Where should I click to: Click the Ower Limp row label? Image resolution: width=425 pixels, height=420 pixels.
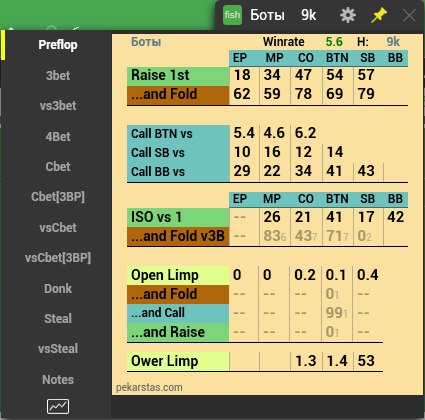[x=178, y=361]
